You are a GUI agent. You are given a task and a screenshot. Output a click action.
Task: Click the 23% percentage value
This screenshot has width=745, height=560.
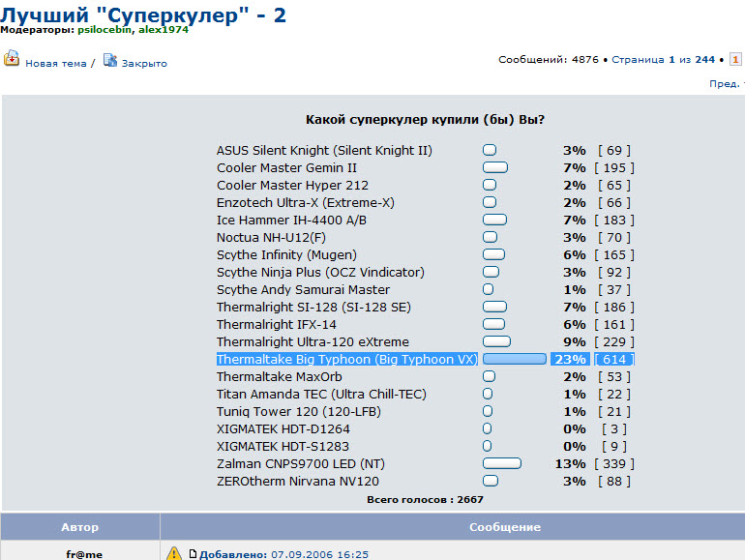(570, 360)
